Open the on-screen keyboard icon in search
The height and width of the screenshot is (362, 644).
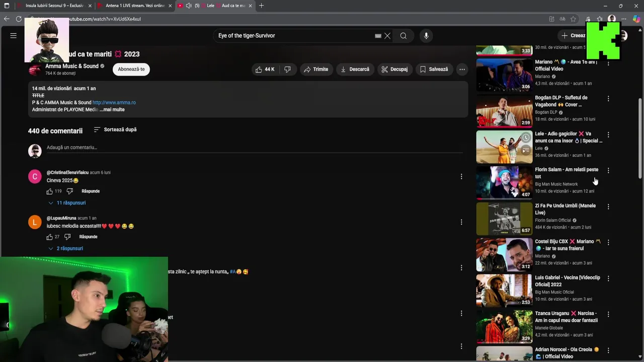(378, 36)
